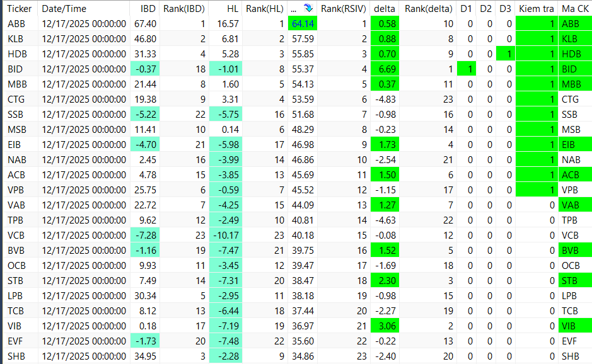Click the Kiem tra column header
This screenshot has height=364, width=592.
(x=537, y=8)
